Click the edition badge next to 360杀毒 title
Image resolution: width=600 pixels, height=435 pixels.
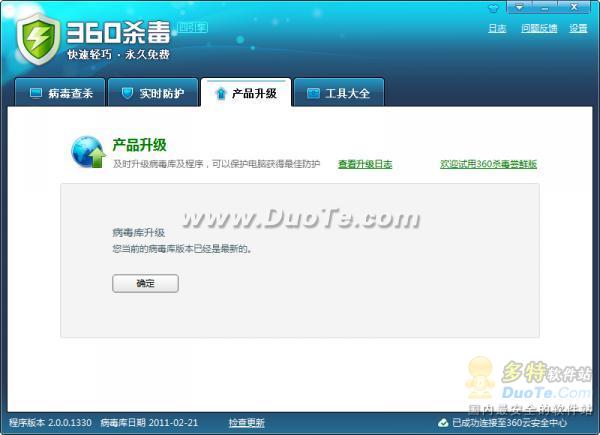193,28
